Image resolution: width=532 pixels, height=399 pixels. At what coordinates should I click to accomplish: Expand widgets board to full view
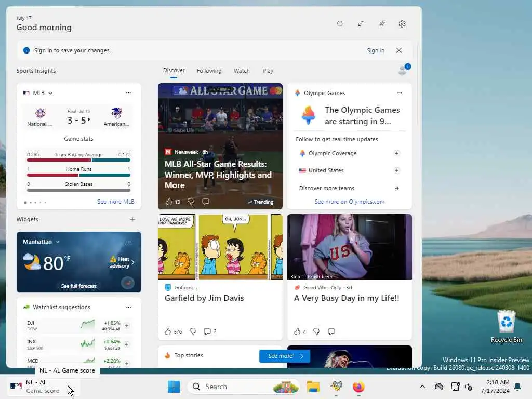[361, 24]
